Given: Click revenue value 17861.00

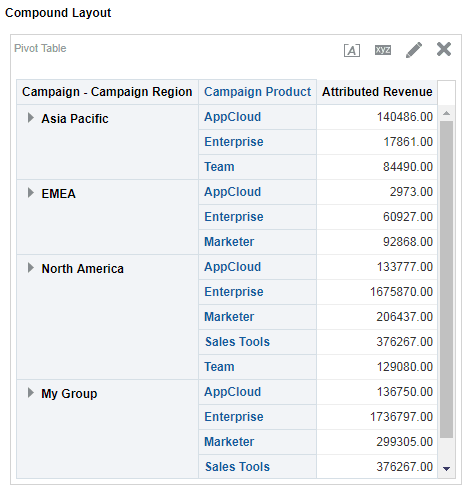Looking at the screenshot, I should (x=408, y=142).
